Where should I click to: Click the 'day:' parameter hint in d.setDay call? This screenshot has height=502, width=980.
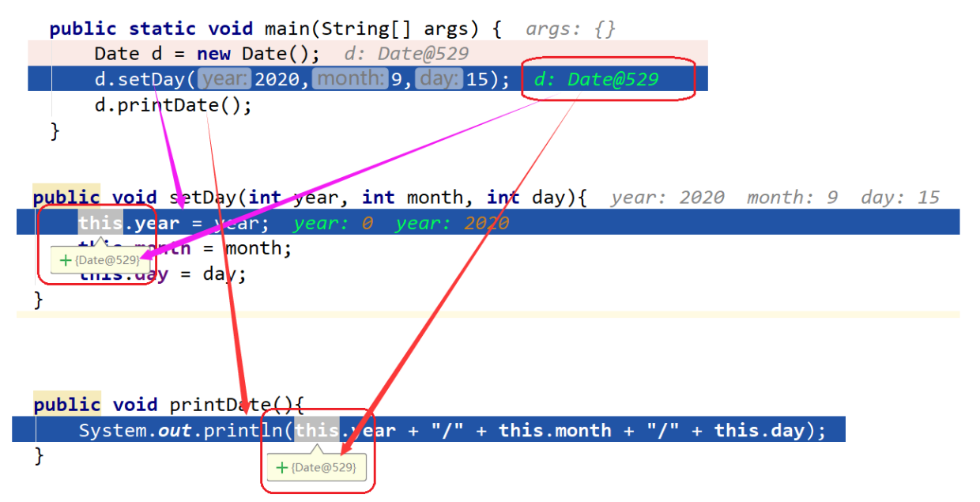click(x=439, y=79)
